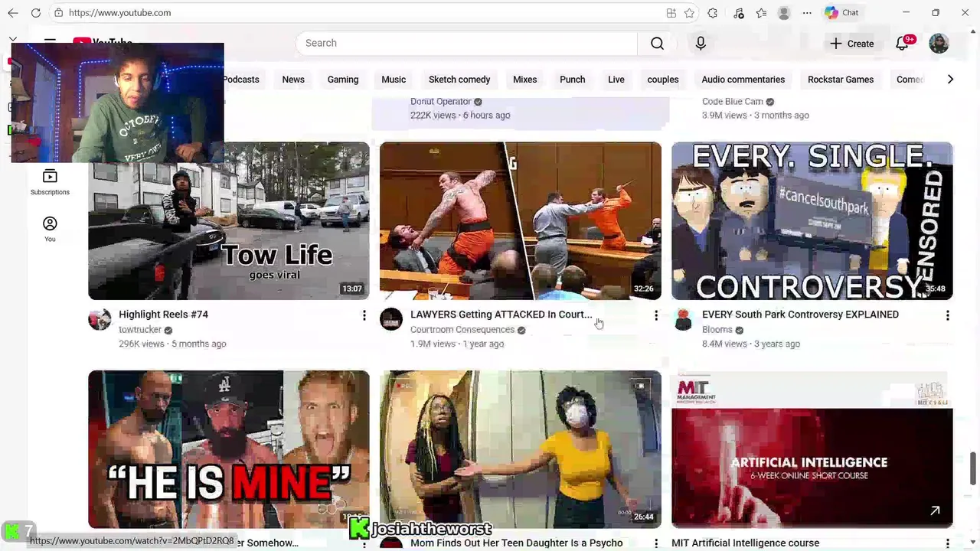Open You section in sidebar
Viewport: 980px width, 551px height.
point(50,229)
